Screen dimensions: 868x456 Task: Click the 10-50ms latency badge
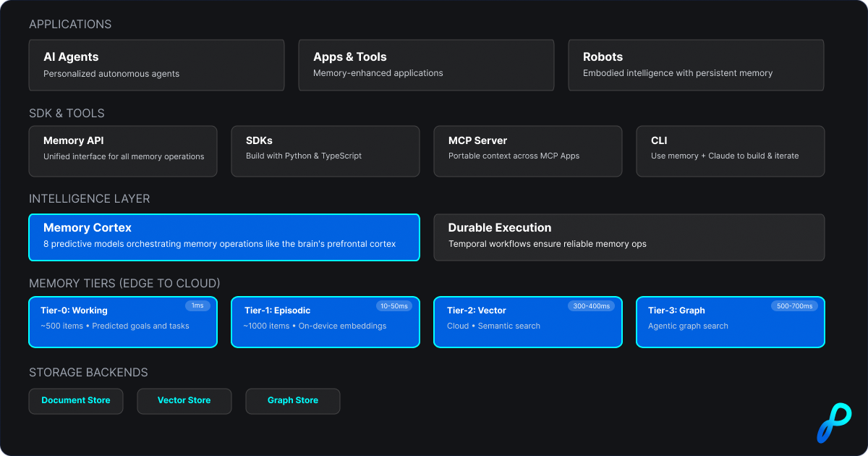point(394,306)
